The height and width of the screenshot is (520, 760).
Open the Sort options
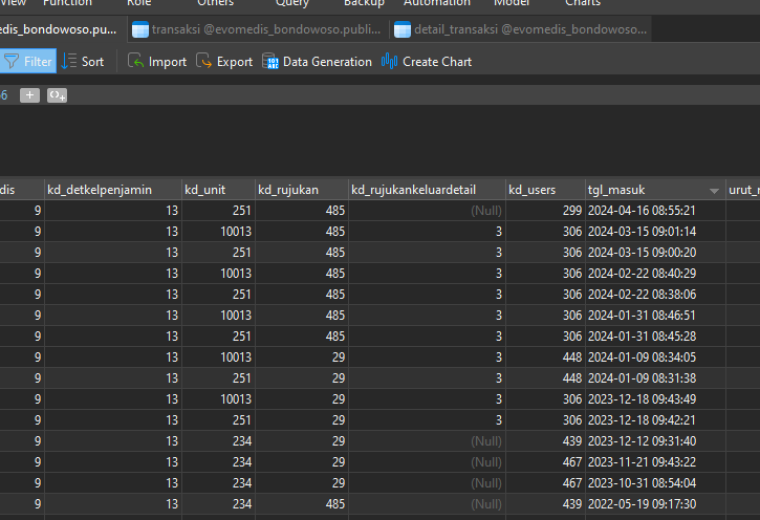tap(83, 62)
